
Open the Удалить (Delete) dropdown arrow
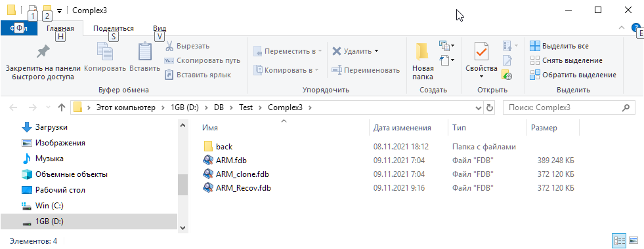376,51
